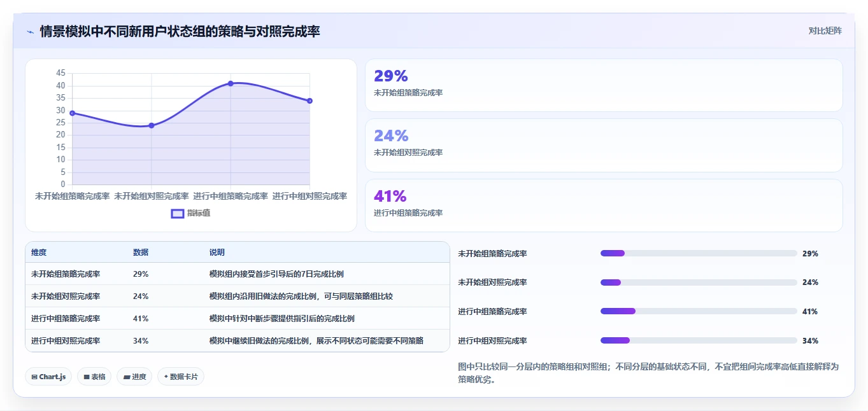Viewport: 868px width, 411px height.
Task: Click the table cell value 41%
Action: [x=141, y=319]
